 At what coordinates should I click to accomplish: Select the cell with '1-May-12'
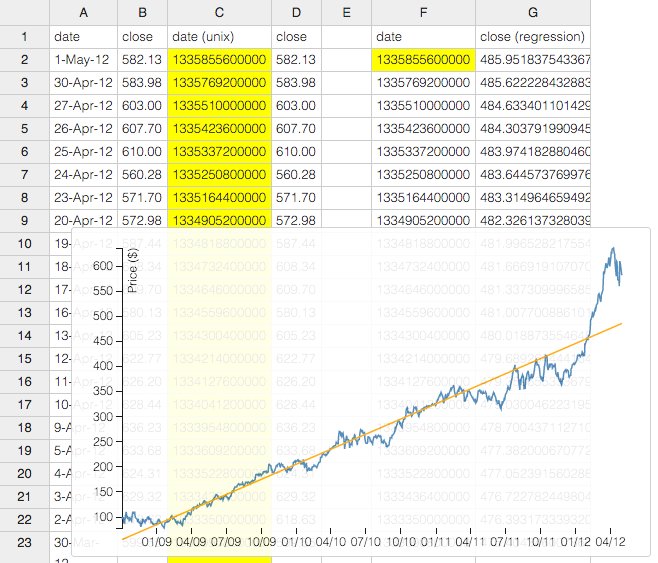pos(84,60)
